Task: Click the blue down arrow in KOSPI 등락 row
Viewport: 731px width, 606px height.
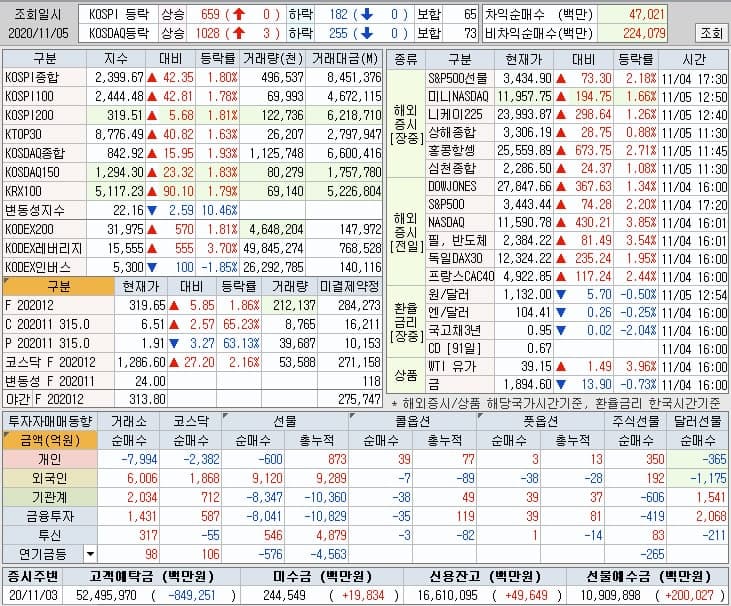Action: 367,14
